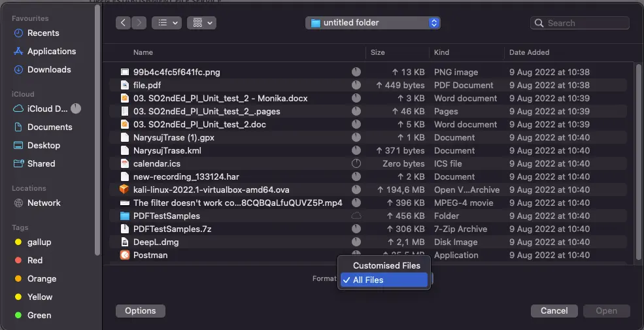Click the sidebar vertical scrollbar
The width and height of the screenshot is (644, 330).
point(97,130)
